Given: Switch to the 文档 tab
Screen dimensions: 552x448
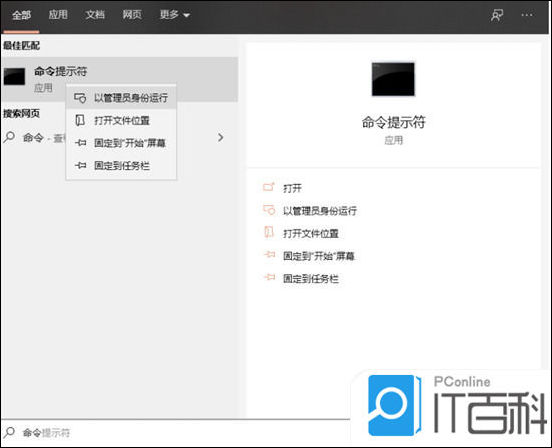Looking at the screenshot, I should coord(95,15).
